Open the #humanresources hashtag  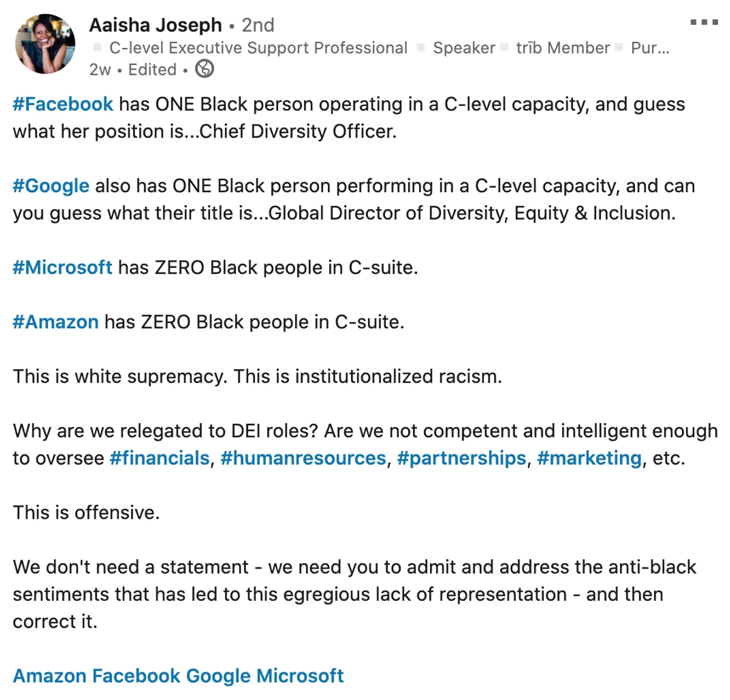pyautogui.click(x=303, y=458)
